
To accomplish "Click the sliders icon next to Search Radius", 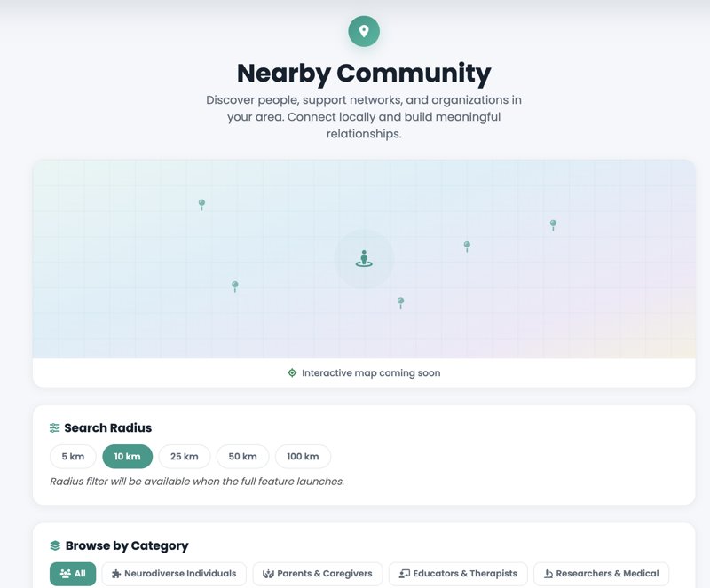I will (x=55, y=428).
